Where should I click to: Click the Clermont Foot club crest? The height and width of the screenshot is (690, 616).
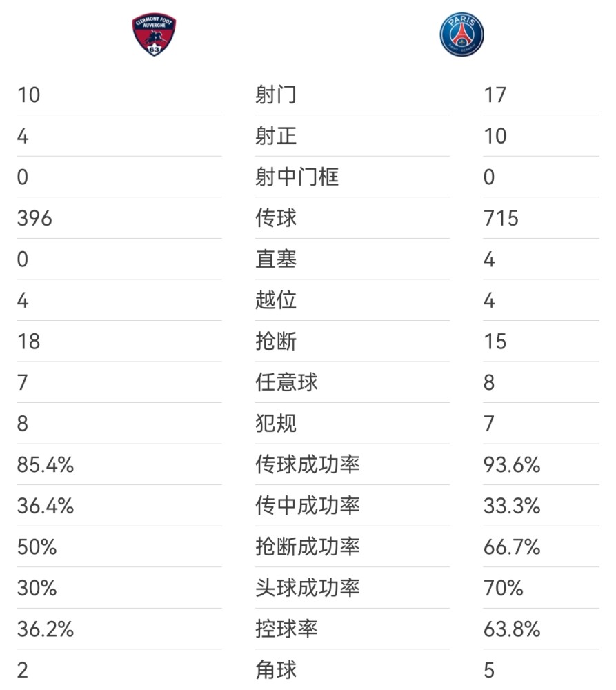[x=154, y=34]
